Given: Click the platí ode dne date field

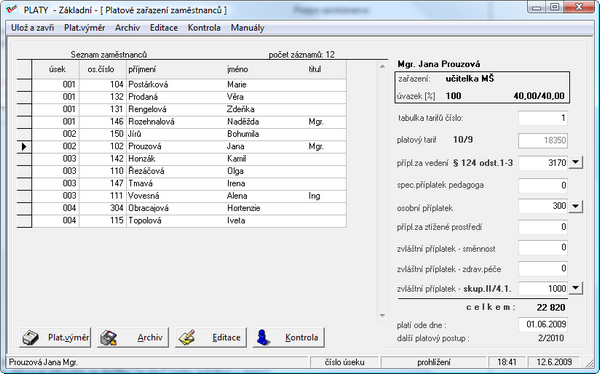Looking at the screenshot, I should click(x=543, y=324).
